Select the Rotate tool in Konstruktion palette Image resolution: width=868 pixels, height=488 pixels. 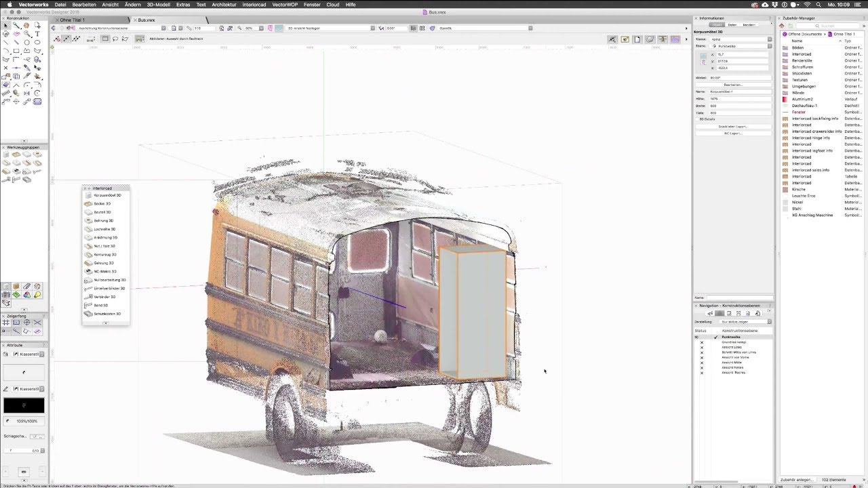tap(37, 93)
